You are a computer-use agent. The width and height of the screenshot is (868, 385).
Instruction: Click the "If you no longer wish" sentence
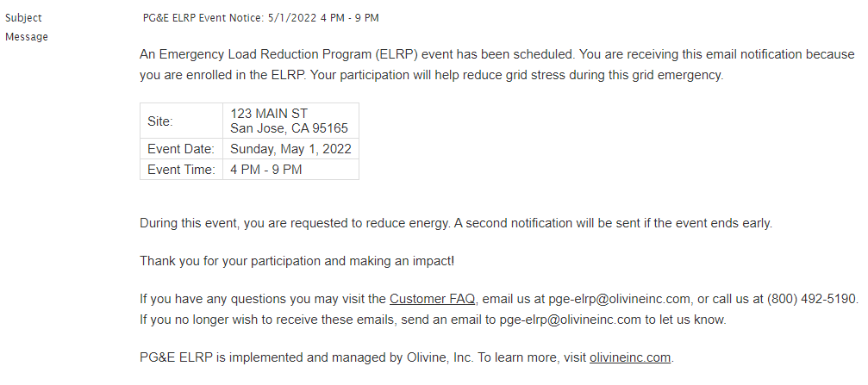(433, 320)
